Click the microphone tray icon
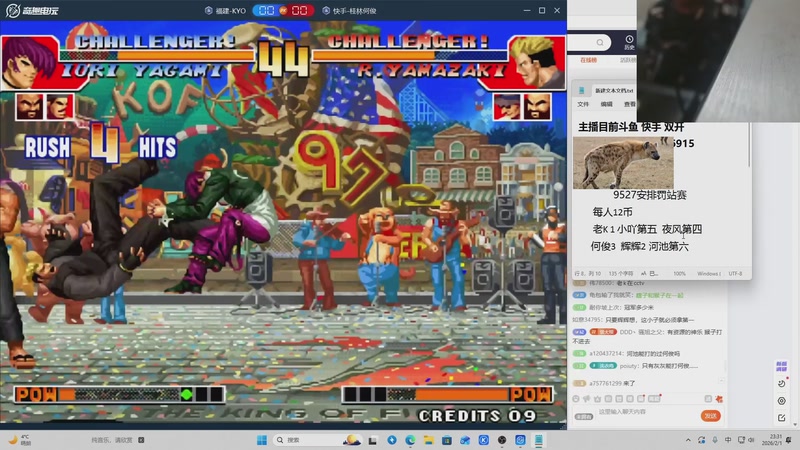 (715, 440)
